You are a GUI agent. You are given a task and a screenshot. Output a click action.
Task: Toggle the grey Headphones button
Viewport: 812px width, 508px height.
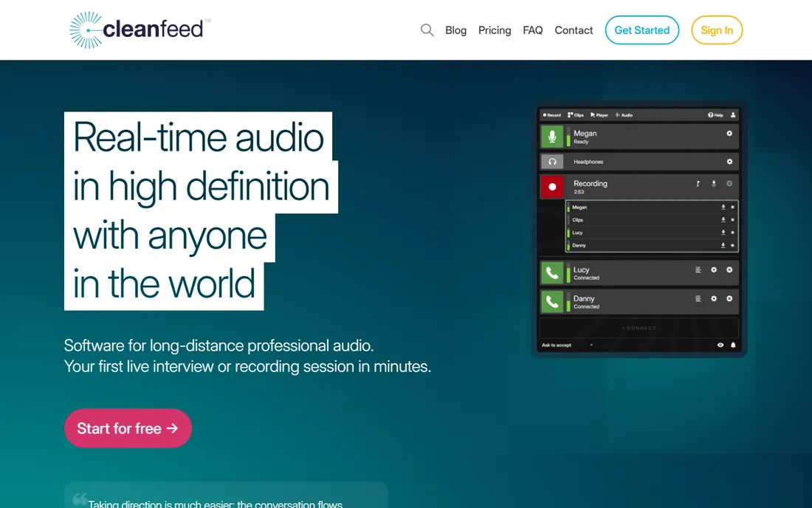[x=552, y=162]
